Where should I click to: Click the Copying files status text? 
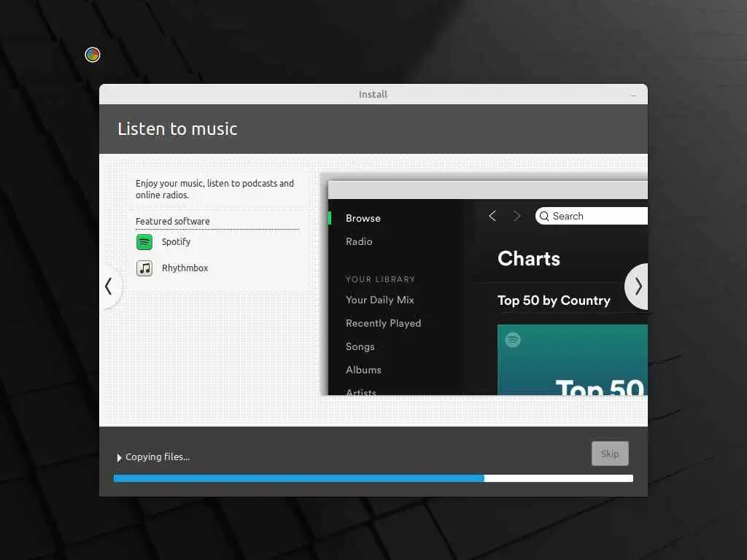tap(158, 456)
